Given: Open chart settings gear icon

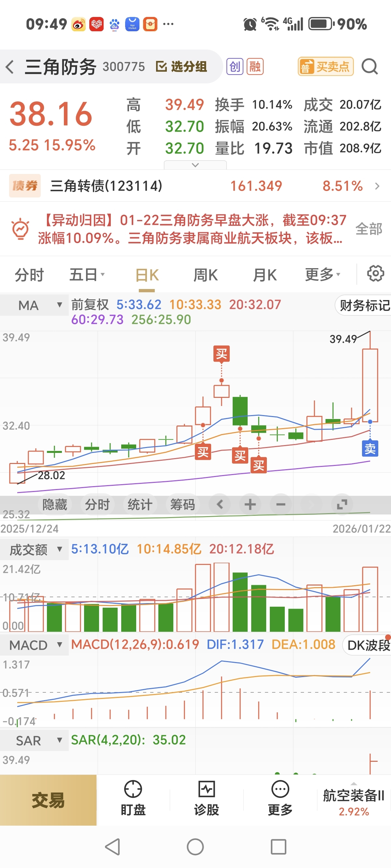Looking at the screenshot, I should click(x=375, y=273).
